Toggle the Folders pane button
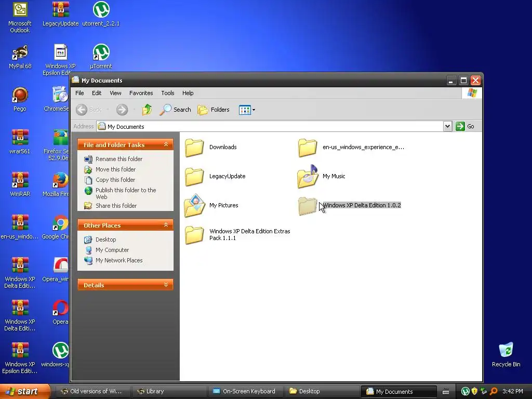 pyautogui.click(x=214, y=110)
